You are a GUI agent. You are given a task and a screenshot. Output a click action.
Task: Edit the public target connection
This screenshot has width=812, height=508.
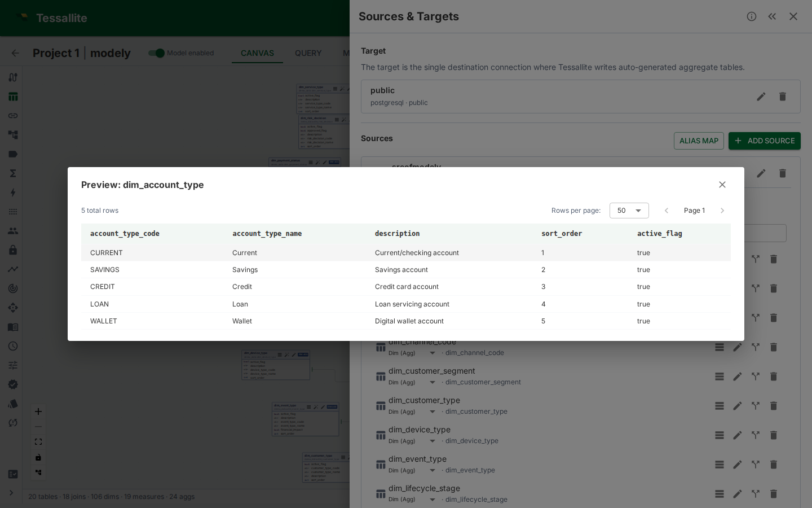tap(761, 97)
